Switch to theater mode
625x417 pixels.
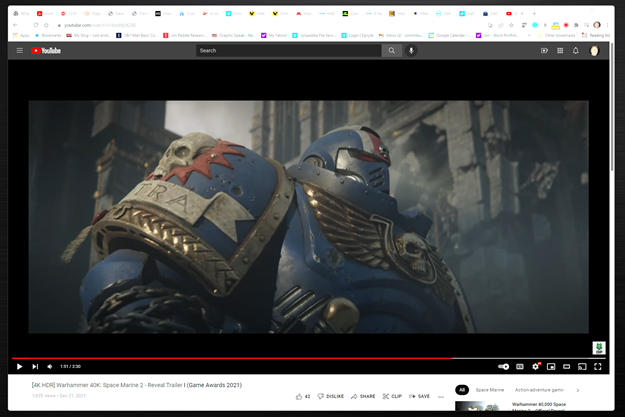[566, 366]
